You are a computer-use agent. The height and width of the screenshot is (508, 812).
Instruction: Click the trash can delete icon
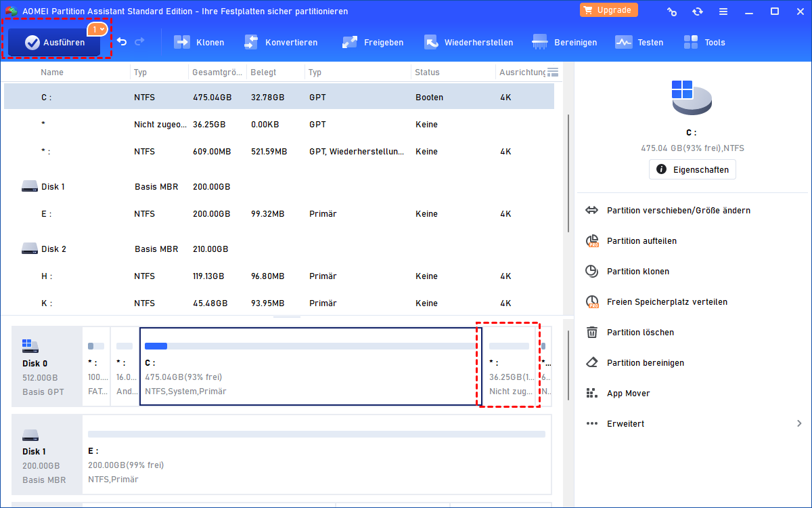[x=592, y=332]
